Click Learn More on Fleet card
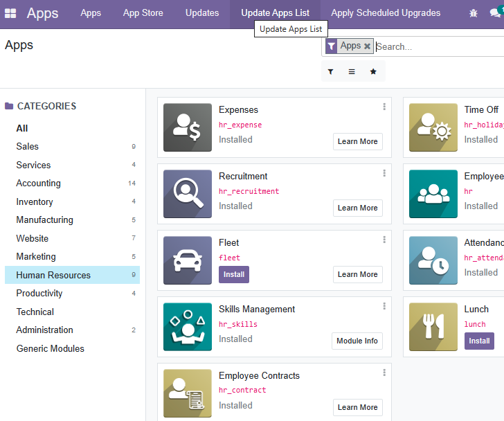The width and height of the screenshot is (504, 421). coord(358,274)
